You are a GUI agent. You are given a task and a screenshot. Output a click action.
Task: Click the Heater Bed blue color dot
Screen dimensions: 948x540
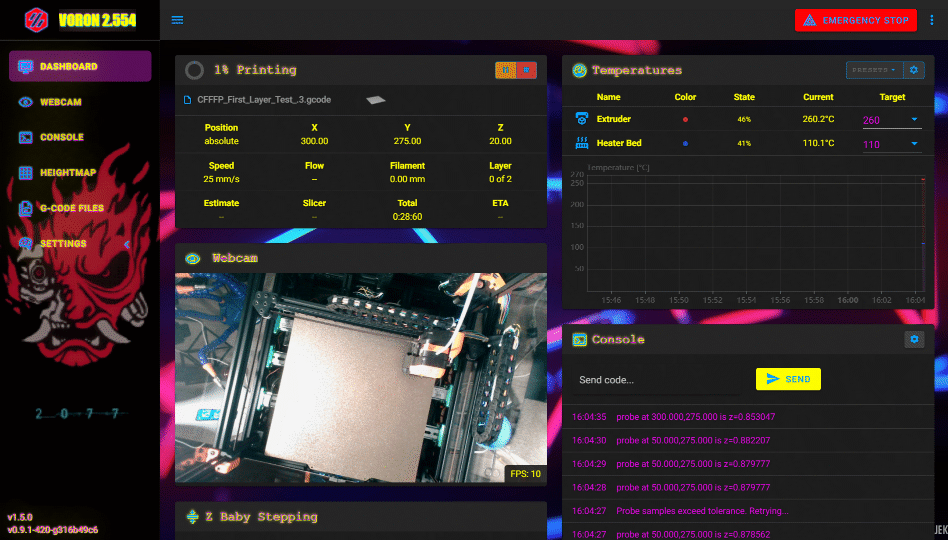click(685, 144)
